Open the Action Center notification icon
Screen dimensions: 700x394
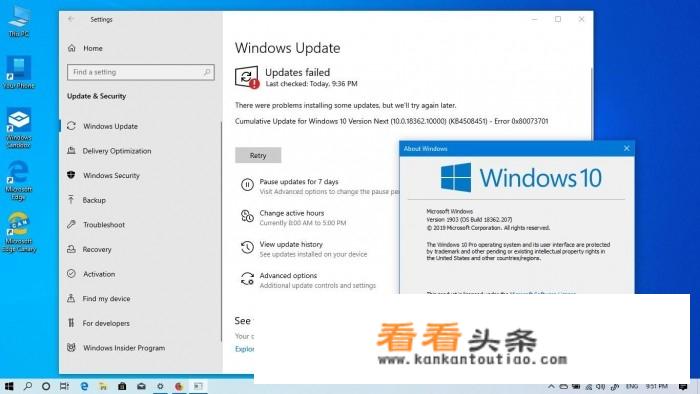[x=683, y=386]
